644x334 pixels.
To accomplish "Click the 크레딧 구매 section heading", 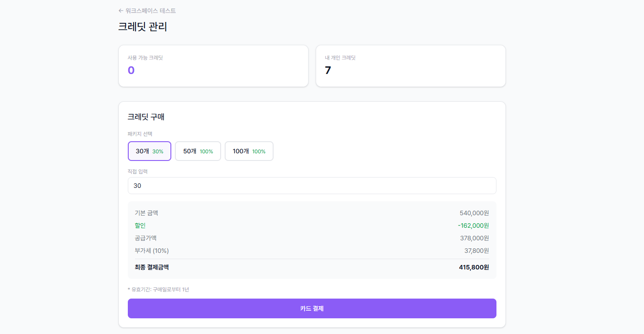I will coord(146,117).
